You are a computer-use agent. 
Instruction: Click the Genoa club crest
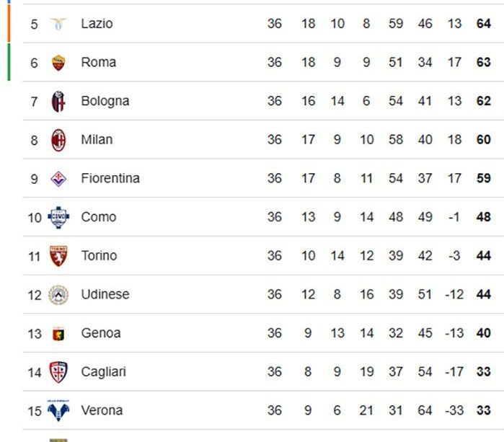58,333
